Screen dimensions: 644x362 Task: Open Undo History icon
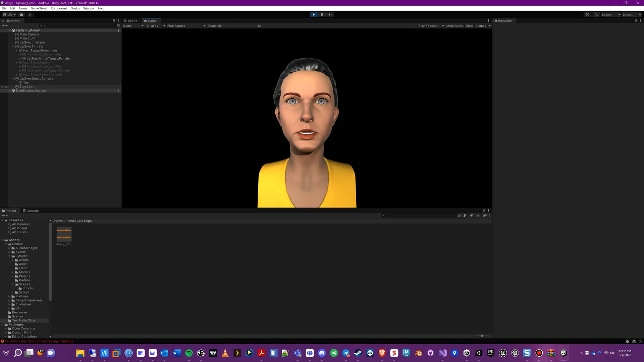coord(587,14)
